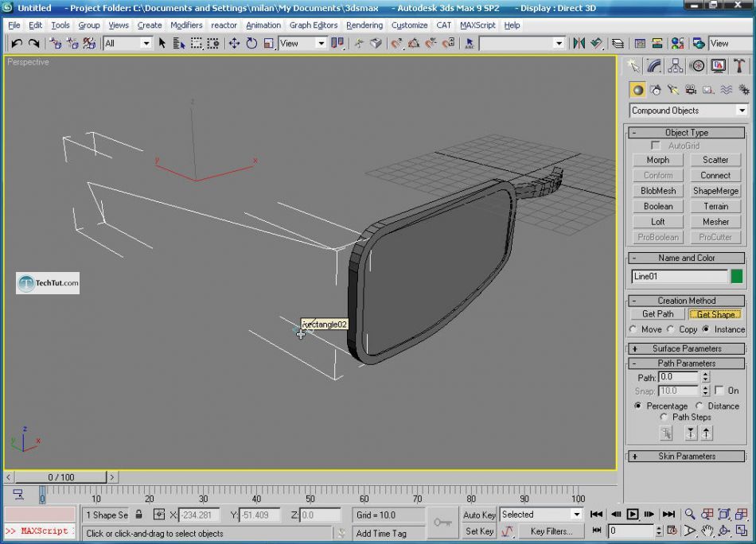756x544 pixels.
Task: Open the Animation menu
Action: [x=263, y=25]
